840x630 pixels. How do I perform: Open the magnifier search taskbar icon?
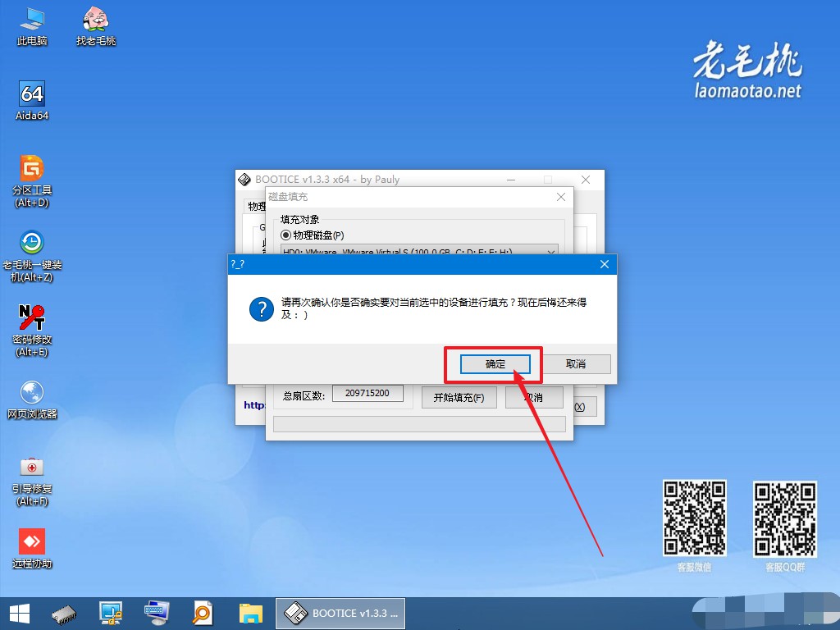pyautogui.click(x=203, y=614)
